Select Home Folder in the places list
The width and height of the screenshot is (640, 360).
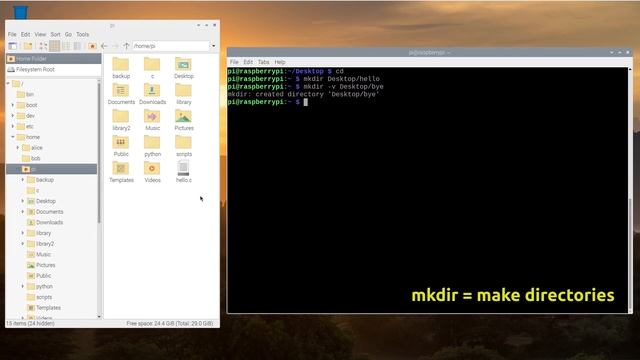(53, 59)
